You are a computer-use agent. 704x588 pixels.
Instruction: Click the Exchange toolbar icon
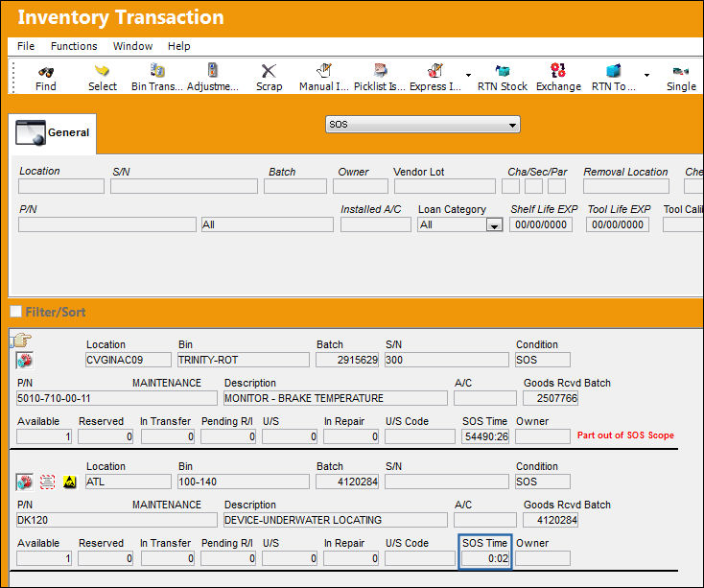pos(558,70)
